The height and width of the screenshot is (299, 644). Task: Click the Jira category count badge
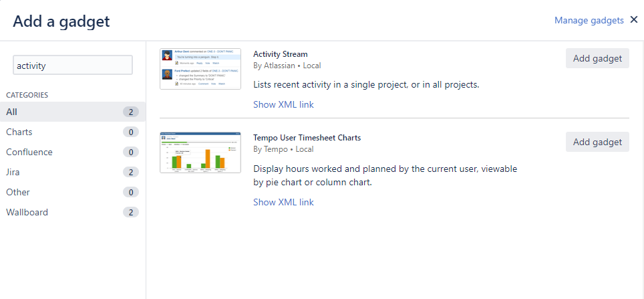(131, 172)
